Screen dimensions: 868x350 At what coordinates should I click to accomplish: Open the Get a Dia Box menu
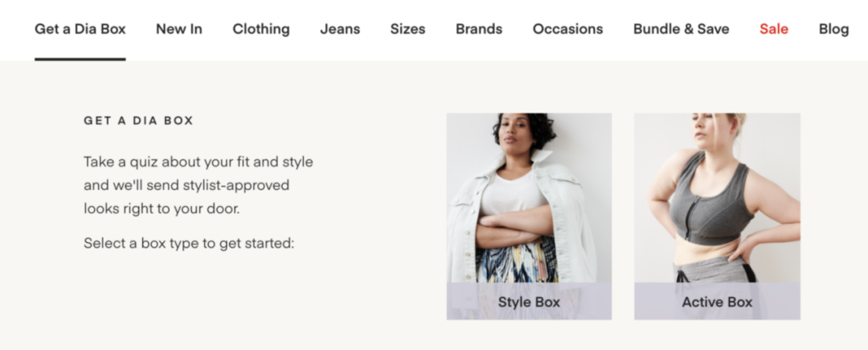pos(80,29)
